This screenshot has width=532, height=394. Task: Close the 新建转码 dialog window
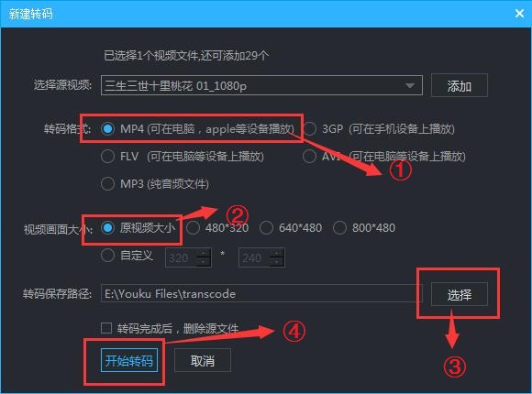[x=519, y=14]
